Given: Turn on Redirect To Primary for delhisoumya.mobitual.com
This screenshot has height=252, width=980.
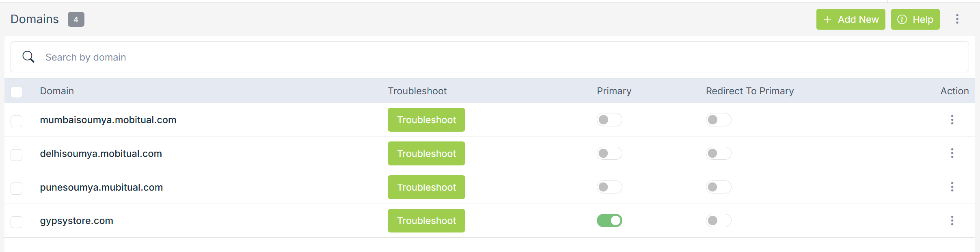Looking at the screenshot, I should tap(718, 153).
